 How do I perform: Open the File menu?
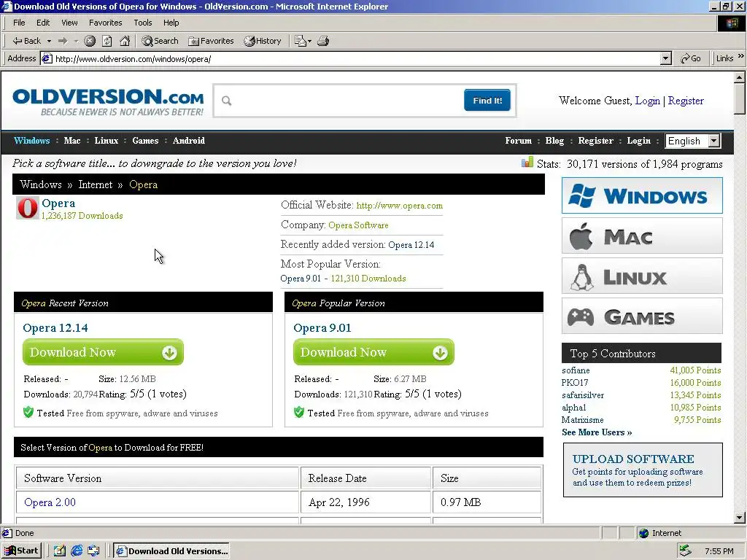[x=19, y=23]
